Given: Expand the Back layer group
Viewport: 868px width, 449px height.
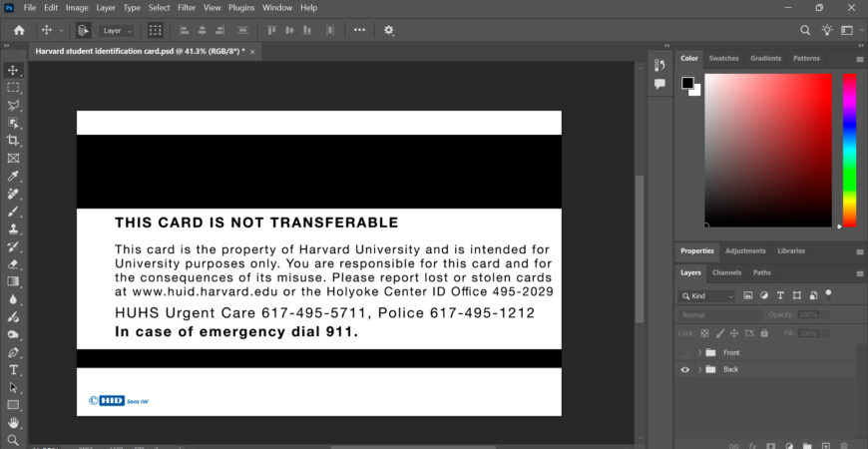Looking at the screenshot, I should [699, 369].
